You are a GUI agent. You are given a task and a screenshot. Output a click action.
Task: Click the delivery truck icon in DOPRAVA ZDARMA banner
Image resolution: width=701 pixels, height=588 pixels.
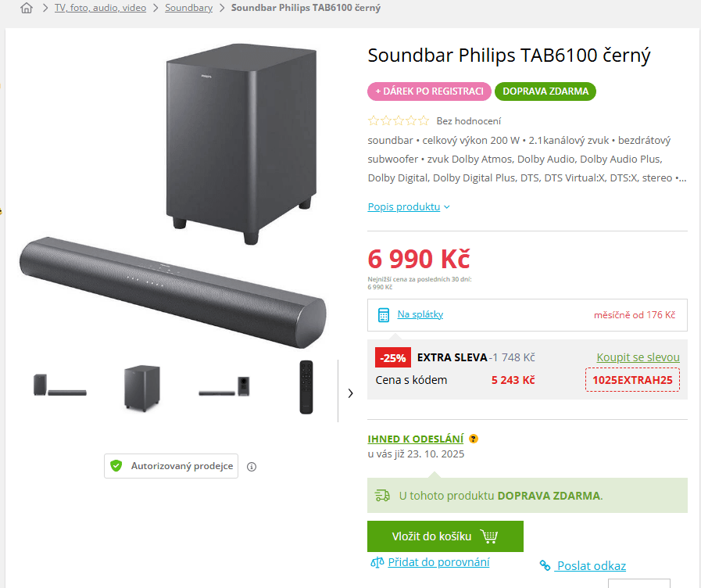383,495
